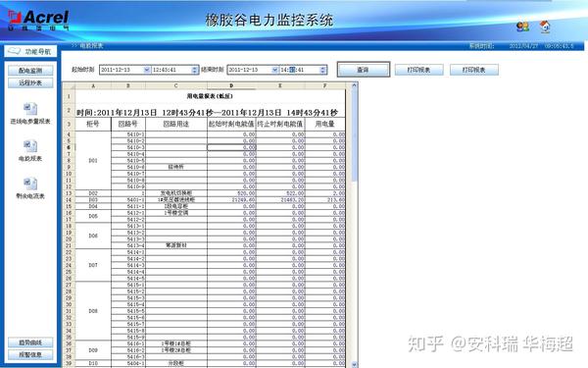
Task: Click 打印报表 button right beside 查询
Action: click(418, 70)
